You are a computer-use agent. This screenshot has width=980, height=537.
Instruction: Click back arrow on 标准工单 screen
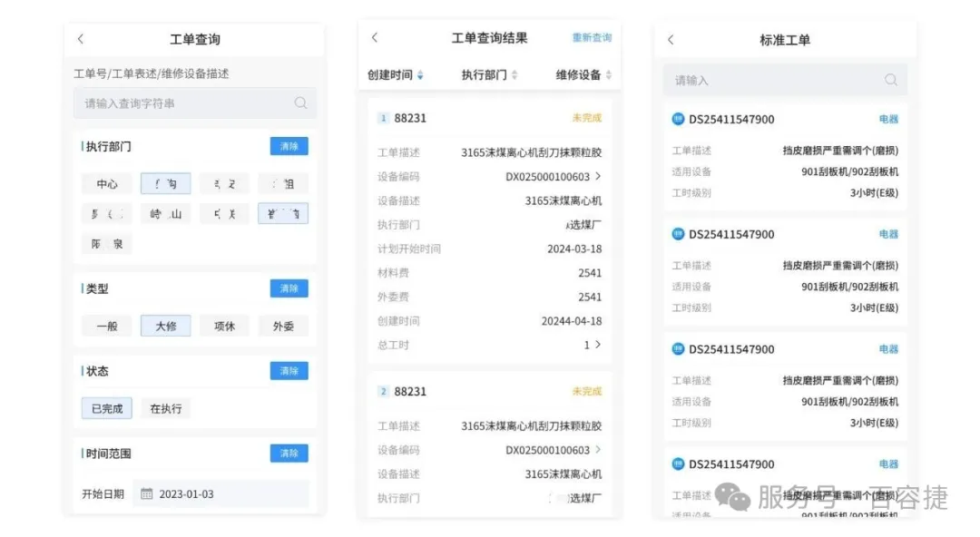coord(671,40)
